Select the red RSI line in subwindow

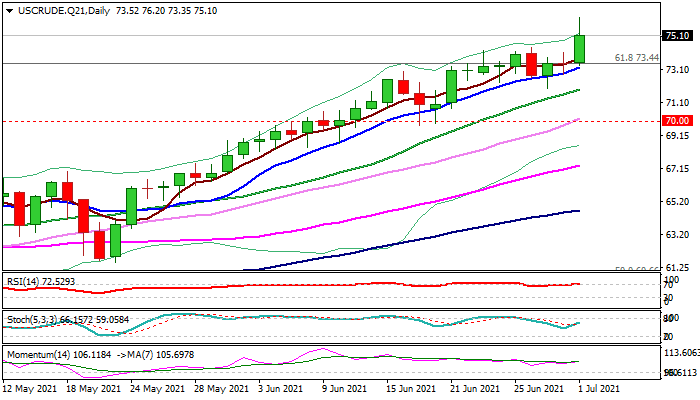(290, 287)
